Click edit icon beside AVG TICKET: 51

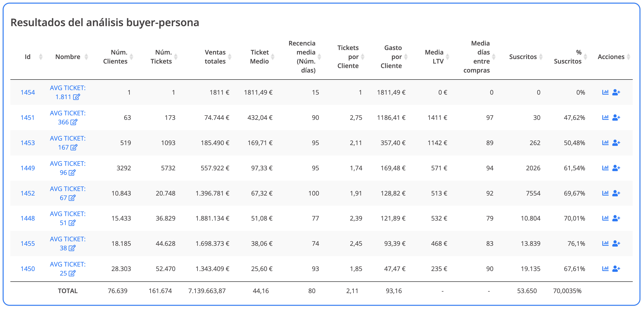[x=72, y=223]
